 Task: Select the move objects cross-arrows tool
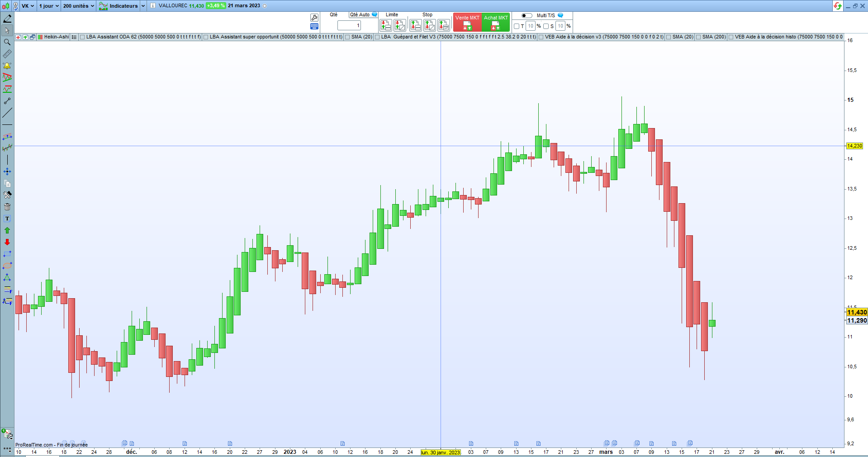(x=7, y=171)
